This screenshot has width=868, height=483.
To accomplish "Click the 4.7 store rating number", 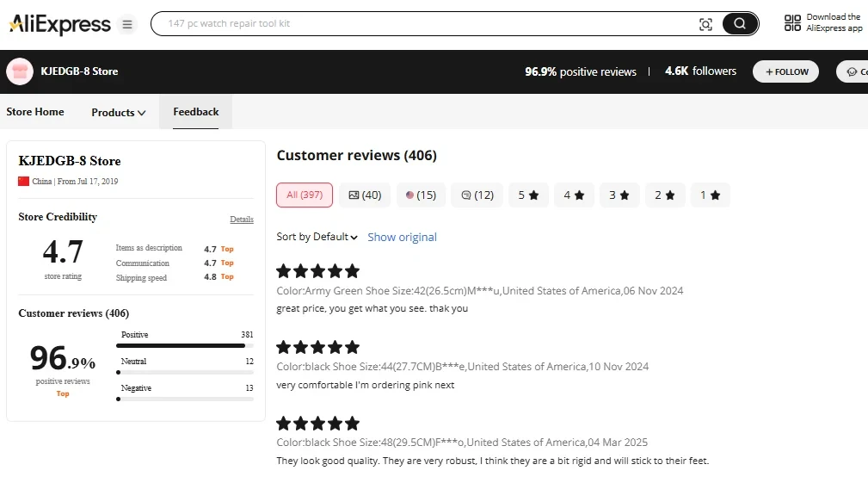I will coord(63,252).
